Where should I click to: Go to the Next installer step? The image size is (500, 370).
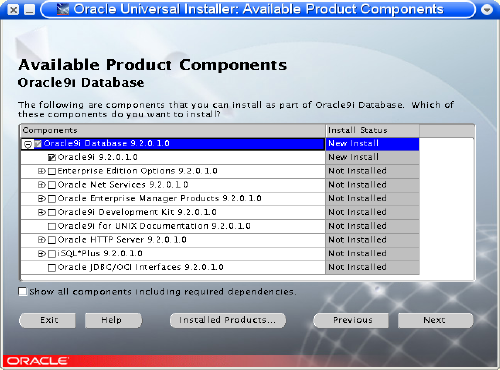[435, 320]
